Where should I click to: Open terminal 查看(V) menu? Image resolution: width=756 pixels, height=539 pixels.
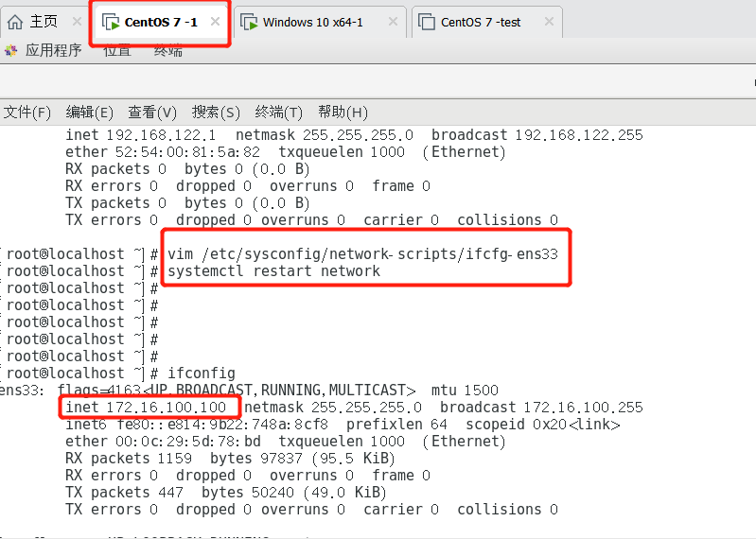click(x=152, y=113)
